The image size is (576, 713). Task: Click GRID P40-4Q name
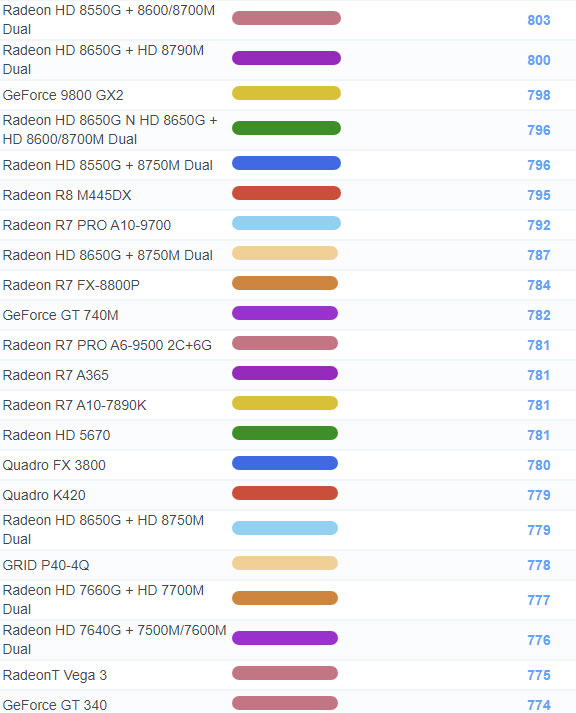point(46,565)
